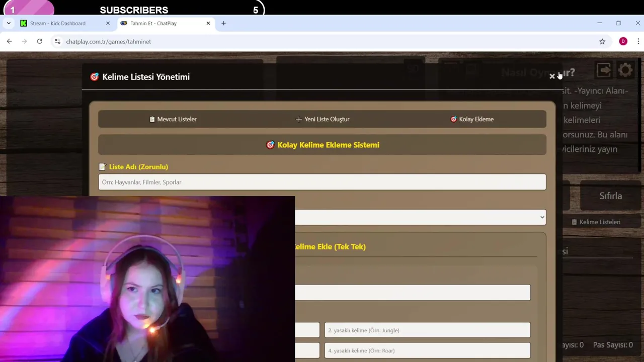Image resolution: width=644 pixels, height=362 pixels.
Task: Click the Kick favicon on Stream tab
Action: pos(24,23)
